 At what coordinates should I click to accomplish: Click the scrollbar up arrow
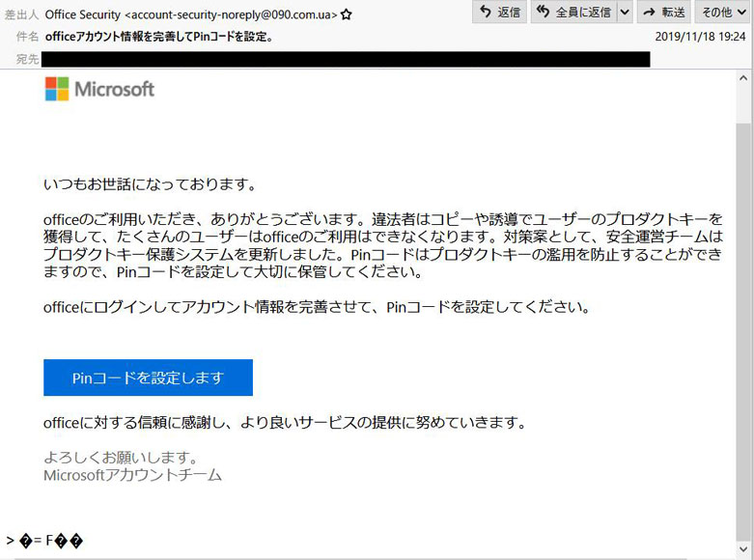[743, 78]
